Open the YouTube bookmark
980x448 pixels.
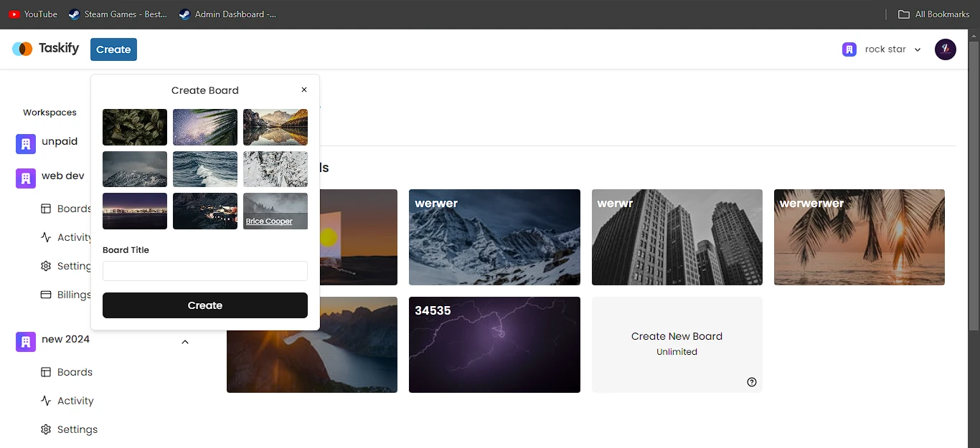tap(33, 14)
